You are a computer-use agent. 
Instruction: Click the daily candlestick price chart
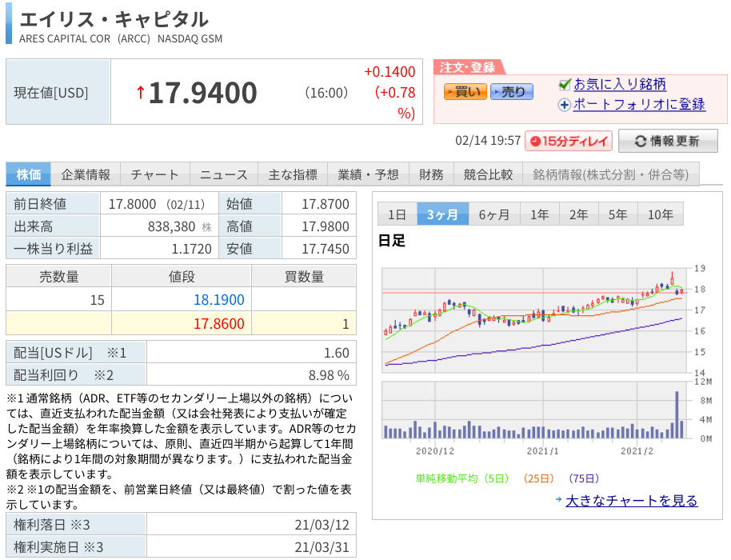[536, 320]
